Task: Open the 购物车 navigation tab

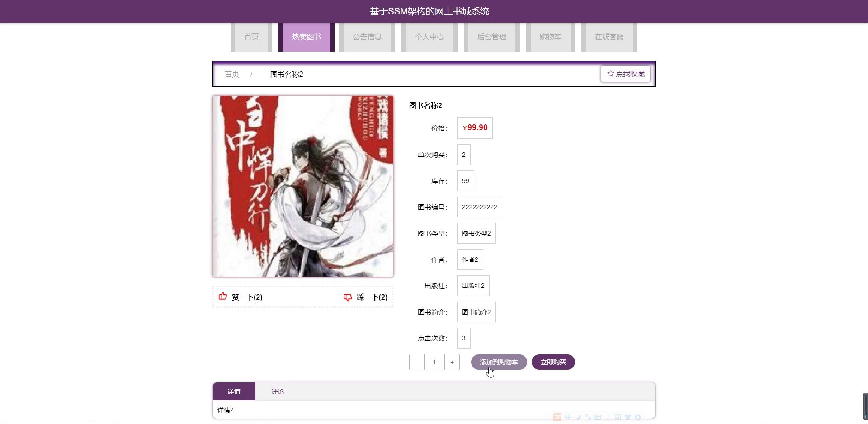Action: [x=551, y=37]
